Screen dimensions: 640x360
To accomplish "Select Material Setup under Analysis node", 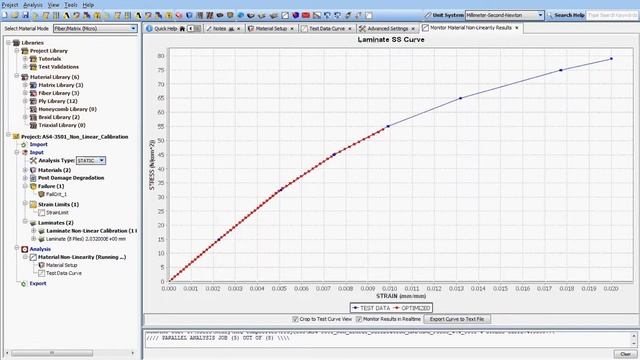I will point(61,265).
